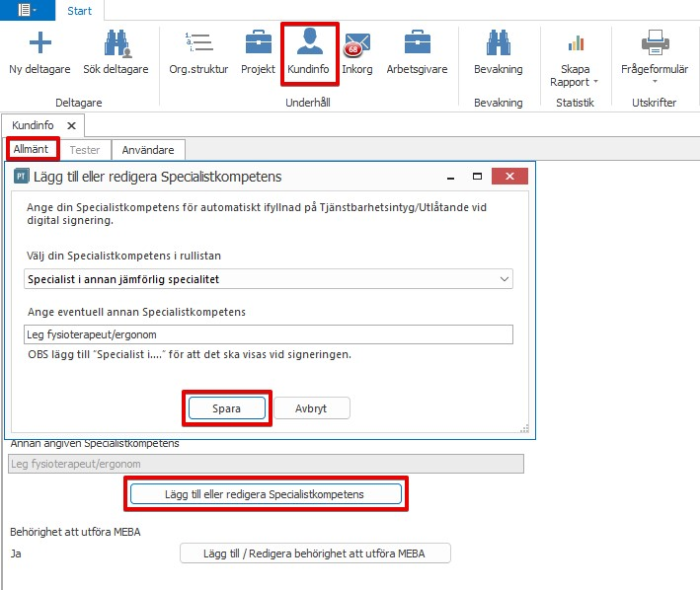
Task: Click the Underhåll group label
Action: [308, 103]
